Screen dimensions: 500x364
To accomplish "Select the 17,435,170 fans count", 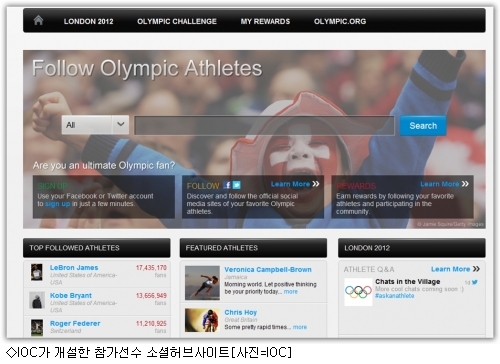I will coord(151,268).
